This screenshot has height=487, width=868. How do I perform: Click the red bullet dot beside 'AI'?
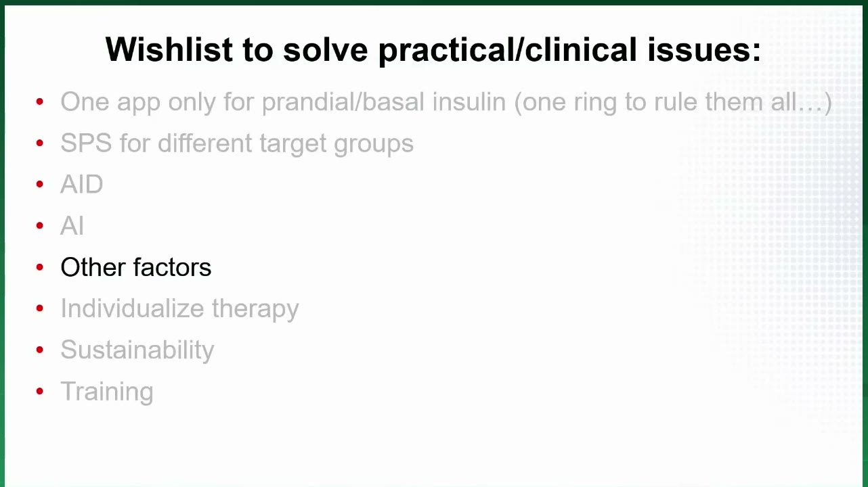[40, 226]
